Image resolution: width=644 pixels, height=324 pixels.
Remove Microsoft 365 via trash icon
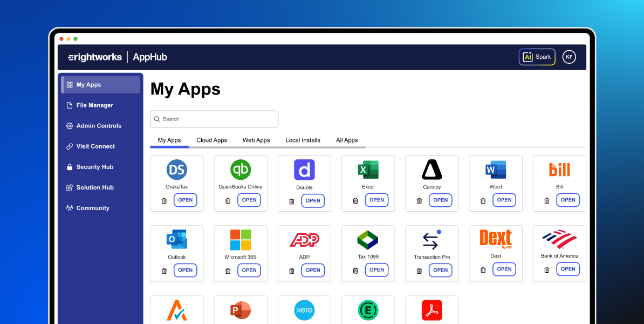228,271
